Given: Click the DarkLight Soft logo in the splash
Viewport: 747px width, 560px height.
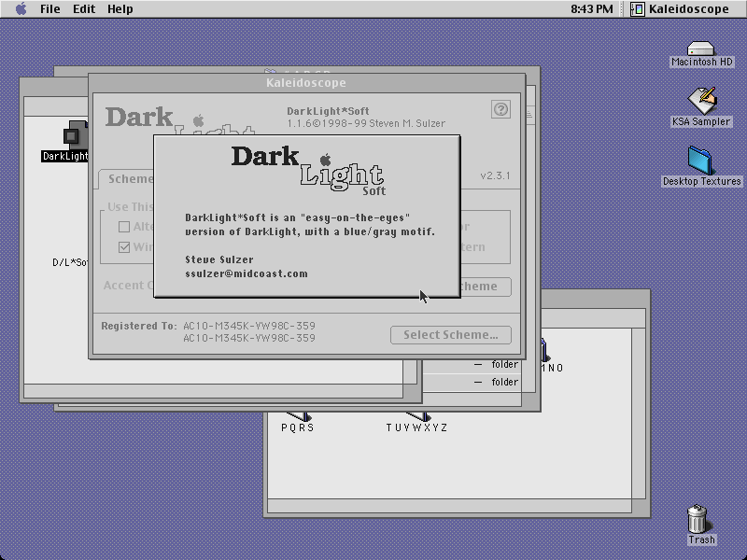Looking at the screenshot, I should pyautogui.click(x=308, y=171).
